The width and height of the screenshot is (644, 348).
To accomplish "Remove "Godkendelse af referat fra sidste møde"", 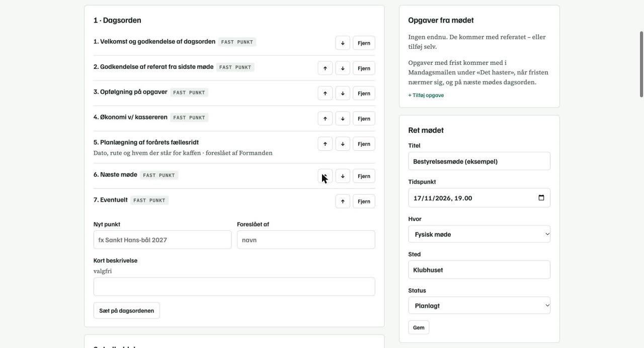I will point(364,68).
